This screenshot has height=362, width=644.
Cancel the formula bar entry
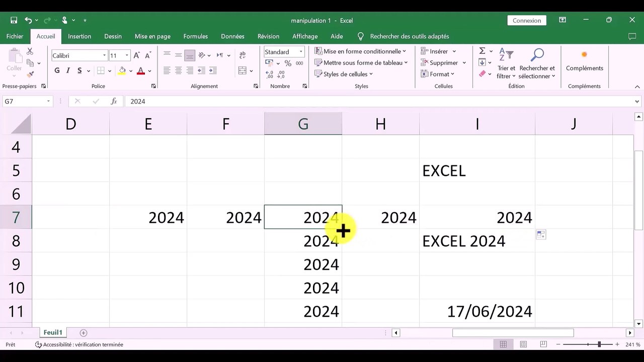pyautogui.click(x=77, y=102)
